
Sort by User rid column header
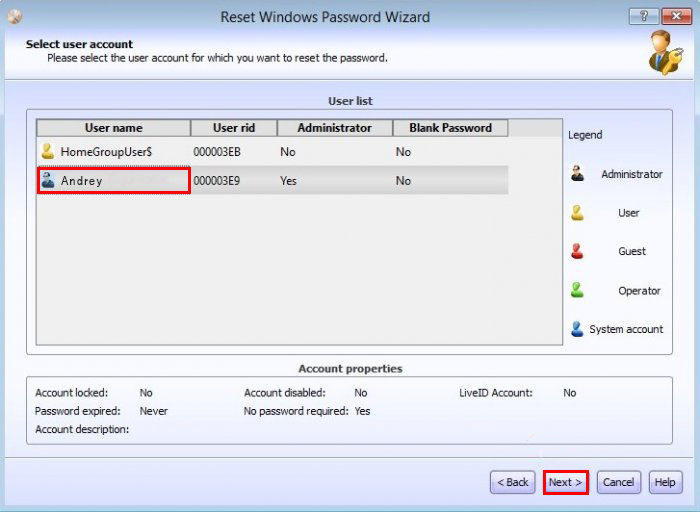pyautogui.click(x=234, y=128)
